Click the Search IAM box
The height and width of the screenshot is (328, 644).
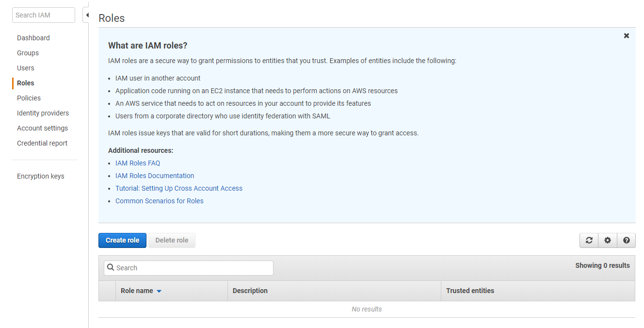click(x=44, y=15)
